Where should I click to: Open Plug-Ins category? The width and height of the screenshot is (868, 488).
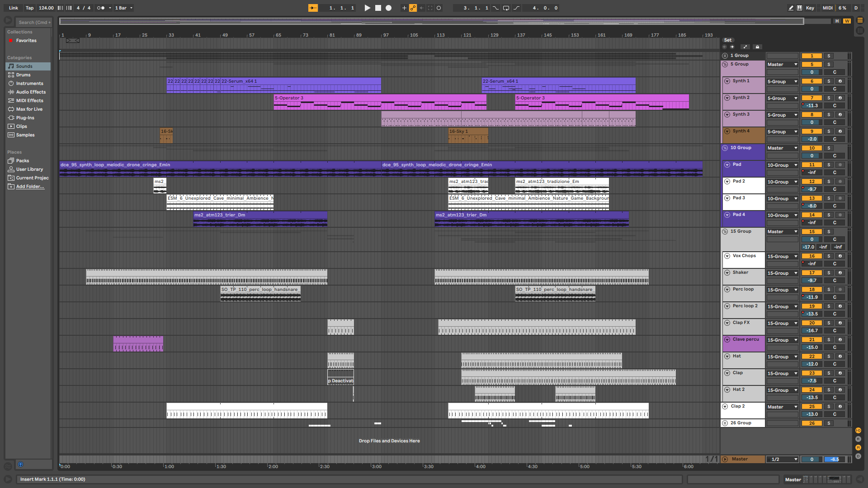tap(28, 118)
